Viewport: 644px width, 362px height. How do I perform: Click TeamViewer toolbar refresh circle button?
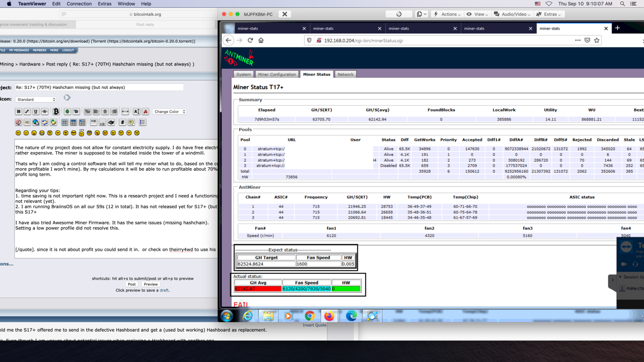coord(398,14)
